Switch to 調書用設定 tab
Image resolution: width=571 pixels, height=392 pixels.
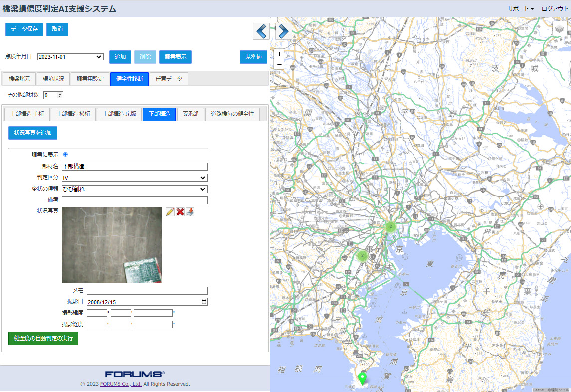90,79
